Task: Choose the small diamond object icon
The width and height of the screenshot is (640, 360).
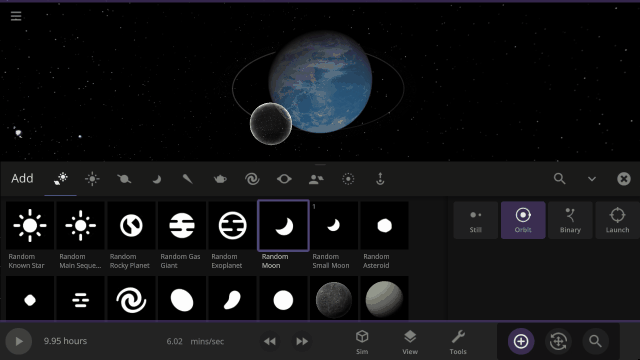Action: [30, 298]
